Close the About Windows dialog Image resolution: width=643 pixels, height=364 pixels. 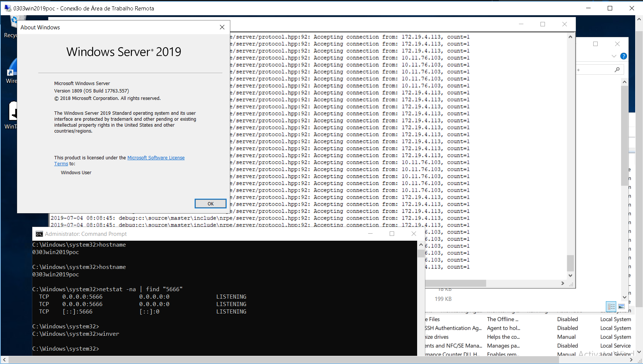pos(222,27)
